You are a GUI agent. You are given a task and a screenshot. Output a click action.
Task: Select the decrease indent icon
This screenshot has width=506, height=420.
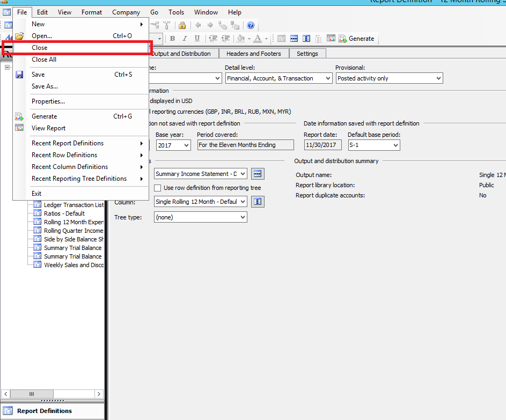214,38
